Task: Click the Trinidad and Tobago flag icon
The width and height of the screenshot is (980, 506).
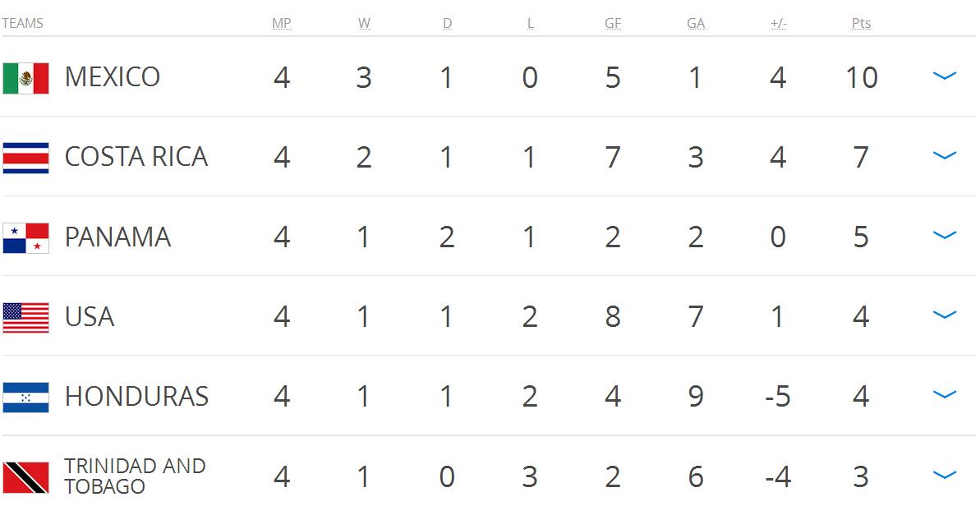Action: pos(25,477)
